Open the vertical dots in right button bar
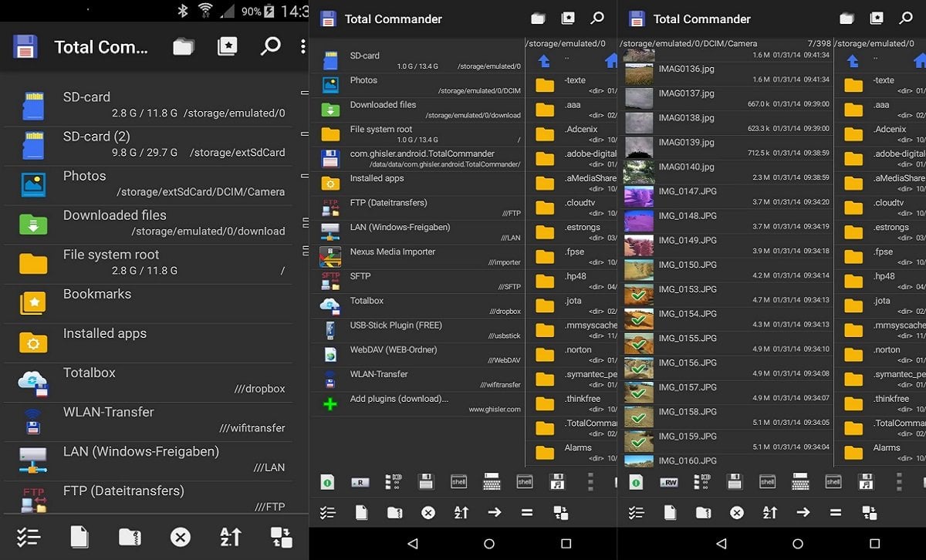 coord(899,482)
